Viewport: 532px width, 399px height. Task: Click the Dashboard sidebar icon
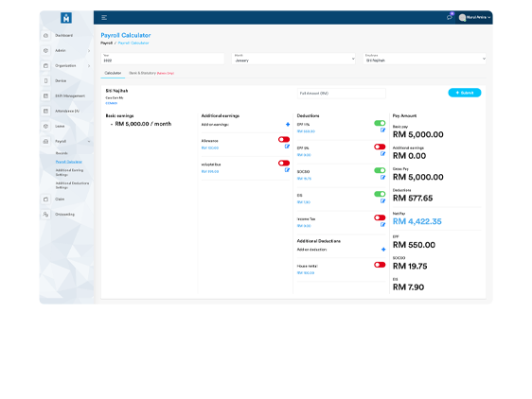(45, 35)
